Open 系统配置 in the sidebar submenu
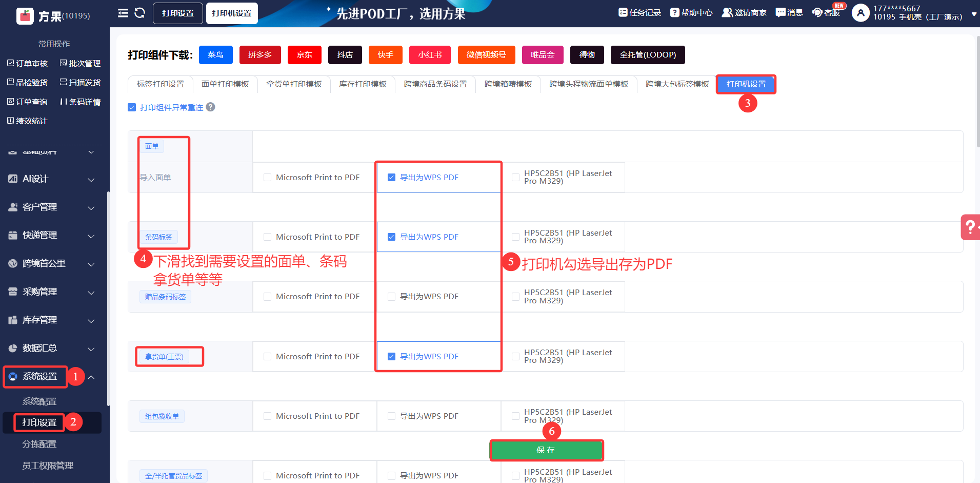Viewport: 980px width, 483px height. (x=39, y=401)
